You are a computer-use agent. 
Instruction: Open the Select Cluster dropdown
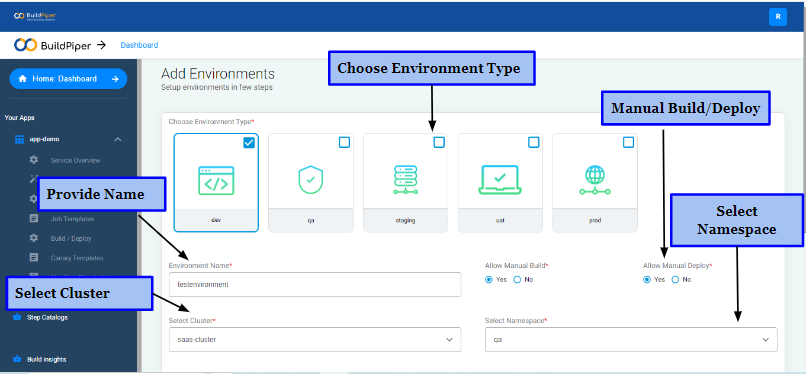pos(315,340)
